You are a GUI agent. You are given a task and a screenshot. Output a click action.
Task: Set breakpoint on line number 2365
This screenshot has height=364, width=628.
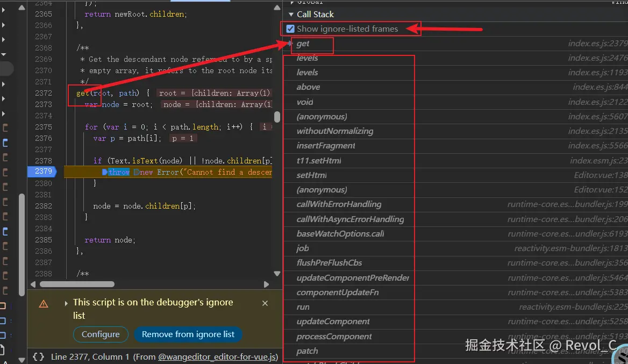pos(43,14)
